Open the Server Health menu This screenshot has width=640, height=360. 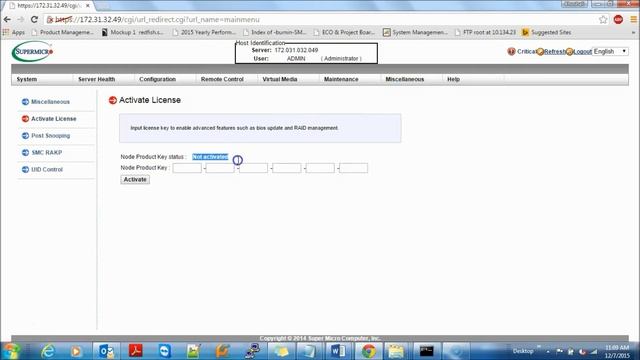pyautogui.click(x=96, y=79)
